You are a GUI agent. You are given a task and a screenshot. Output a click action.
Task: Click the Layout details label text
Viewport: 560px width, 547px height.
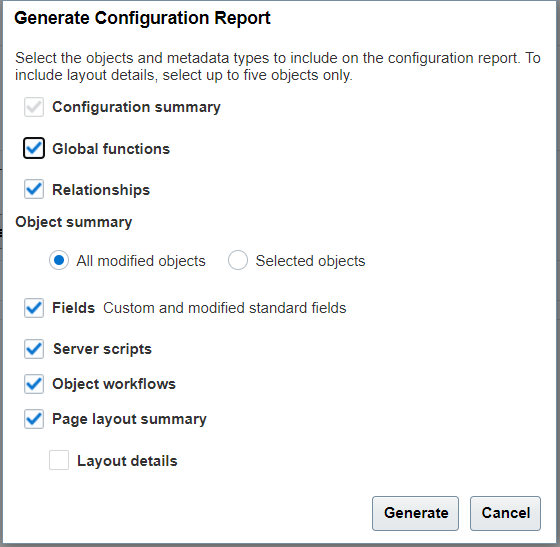(x=127, y=461)
